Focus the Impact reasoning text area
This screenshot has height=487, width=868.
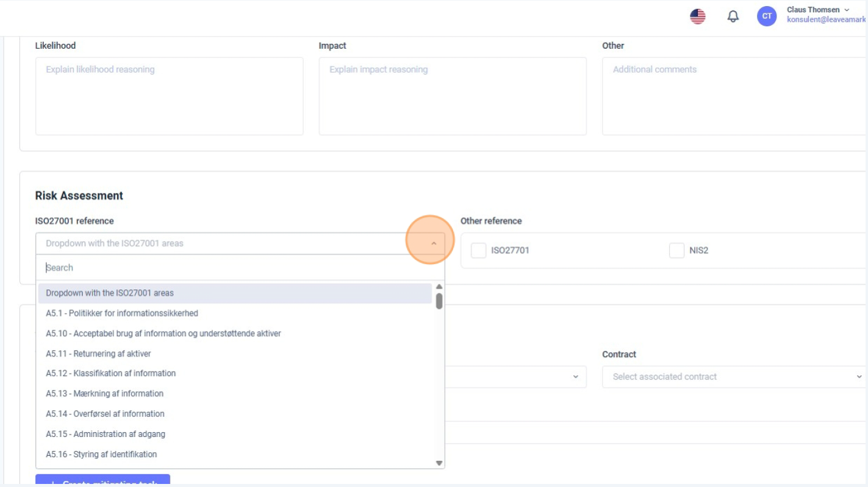[452, 96]
